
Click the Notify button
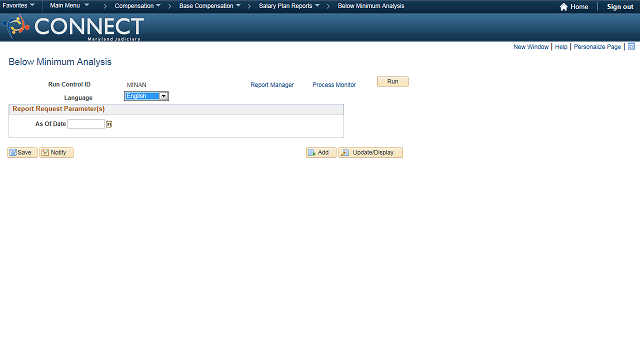pos(56,152)
